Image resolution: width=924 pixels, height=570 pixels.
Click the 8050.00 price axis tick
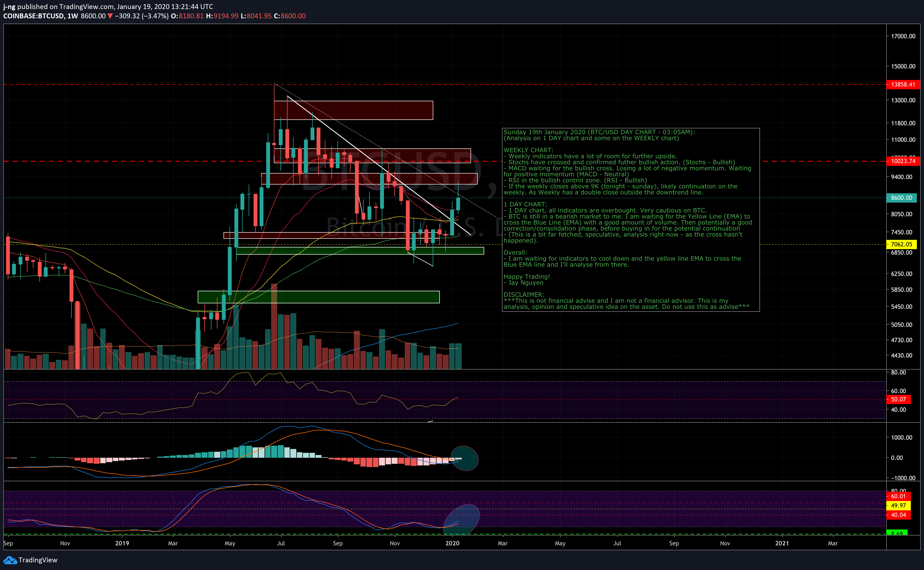coord(901,214)
